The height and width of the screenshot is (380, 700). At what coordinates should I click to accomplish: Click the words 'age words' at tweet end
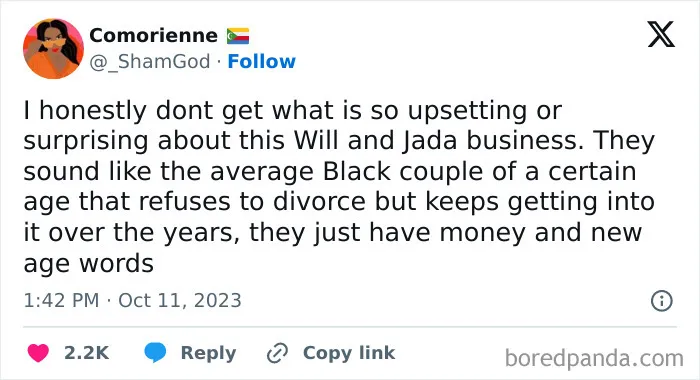point(88,264)
